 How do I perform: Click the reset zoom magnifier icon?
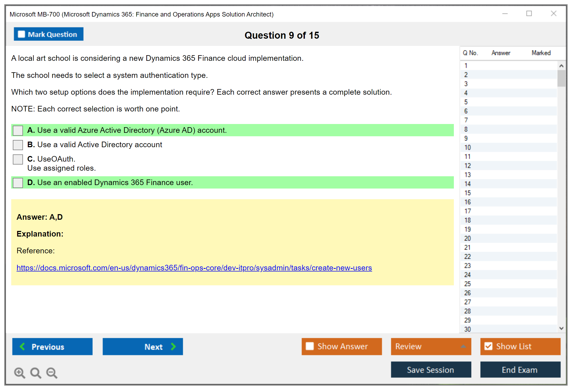36,373
